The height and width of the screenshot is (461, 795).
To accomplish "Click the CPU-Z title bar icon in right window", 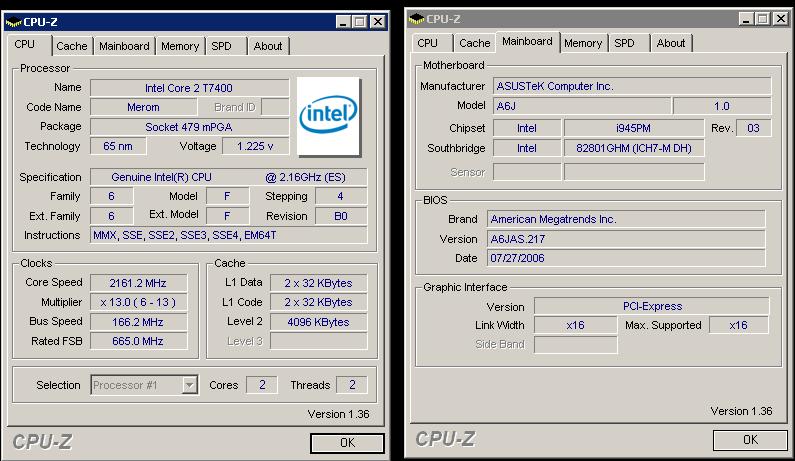I will point(416,19).
